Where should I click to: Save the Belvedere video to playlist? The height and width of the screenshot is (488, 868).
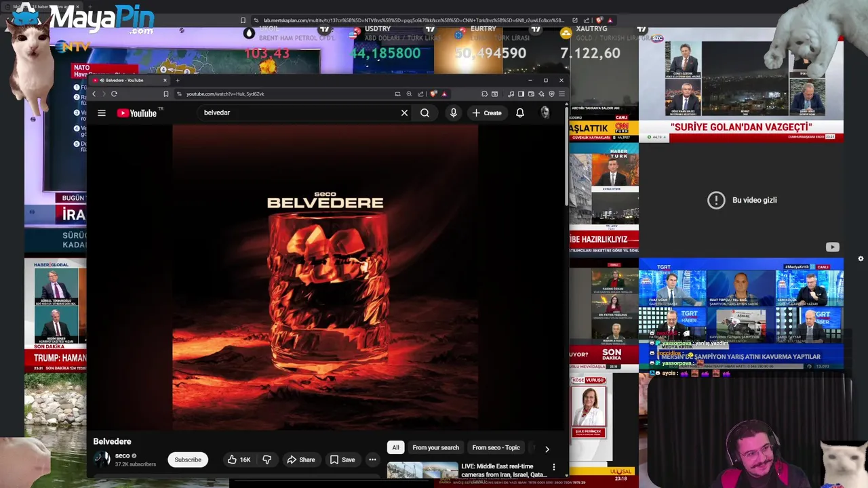pyautogui.click(x=342, y=460)
